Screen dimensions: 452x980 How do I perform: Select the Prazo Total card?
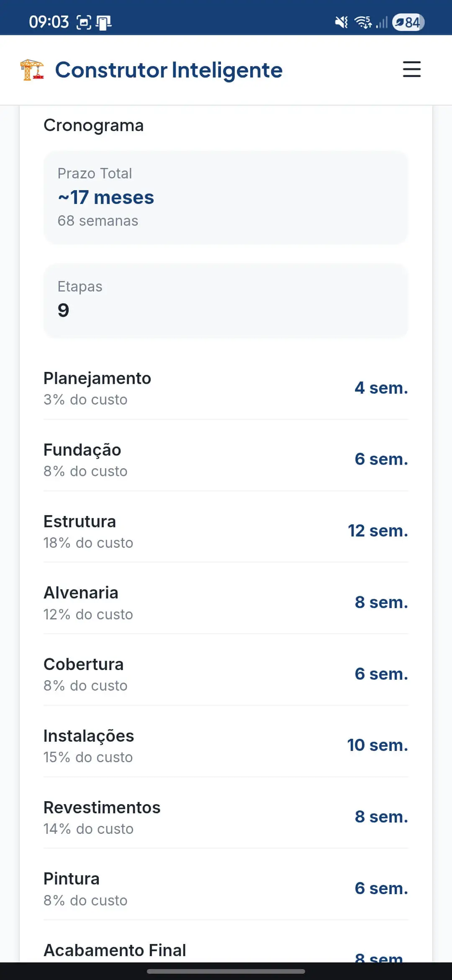pyautogui.click(x=226, y=197)
